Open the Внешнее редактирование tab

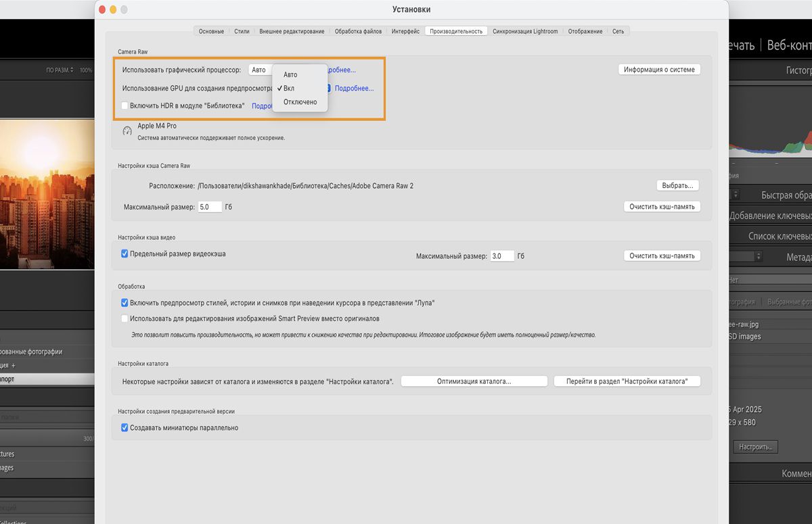click(292, 31)
